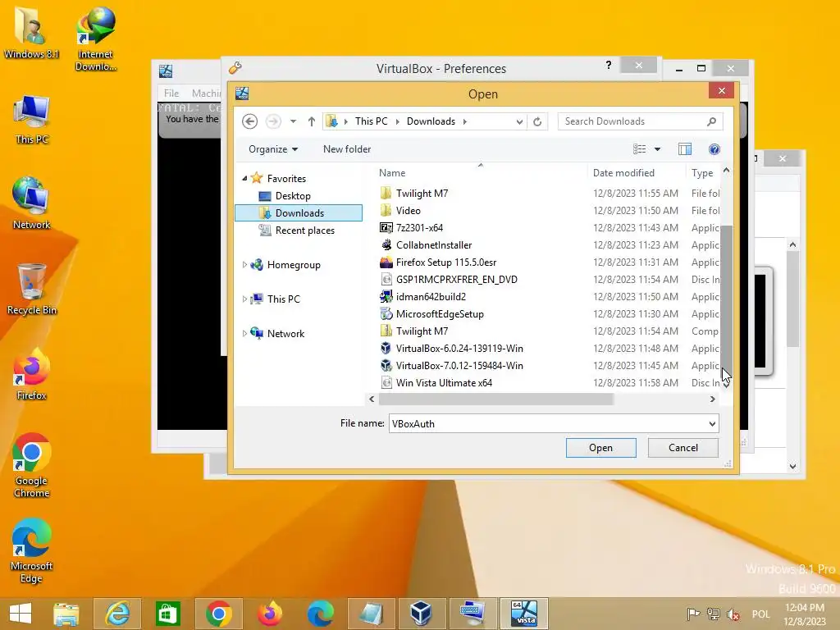840x630 pixels.
Task: Open the Help icon in the Open dialog
Action: coord(714,149)
